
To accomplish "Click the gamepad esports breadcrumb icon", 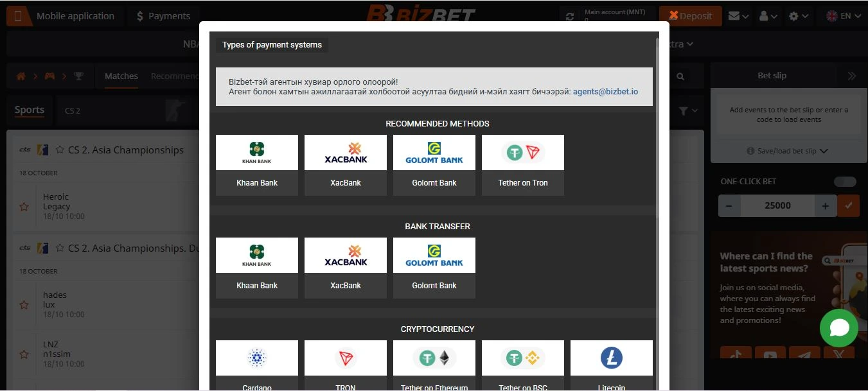I will pyautogui.click(x=49, y=76).
